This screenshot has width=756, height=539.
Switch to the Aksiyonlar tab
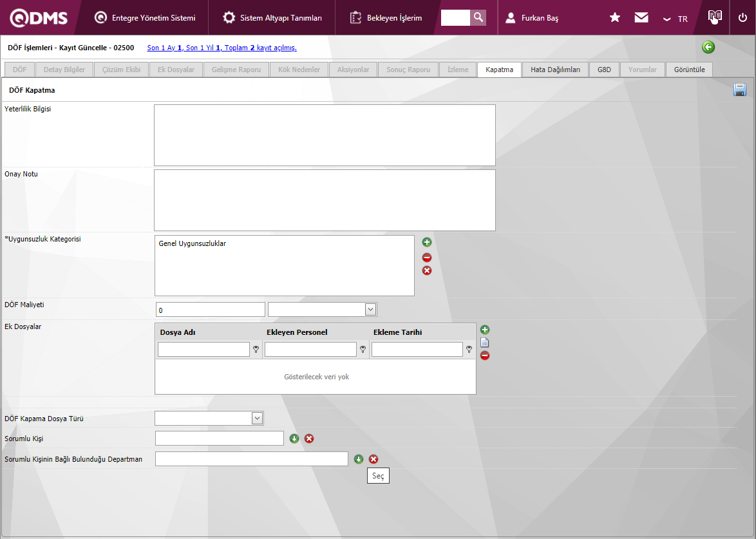coord(353,70)
